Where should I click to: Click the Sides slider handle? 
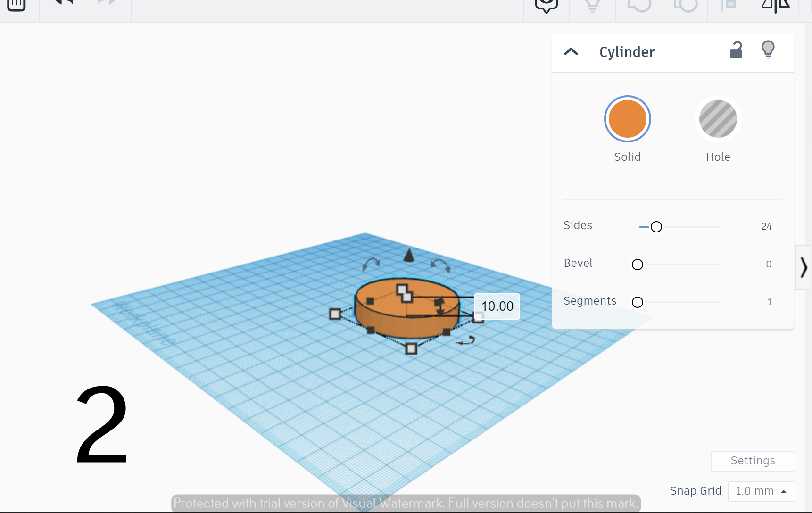click(x=656, y=227)
